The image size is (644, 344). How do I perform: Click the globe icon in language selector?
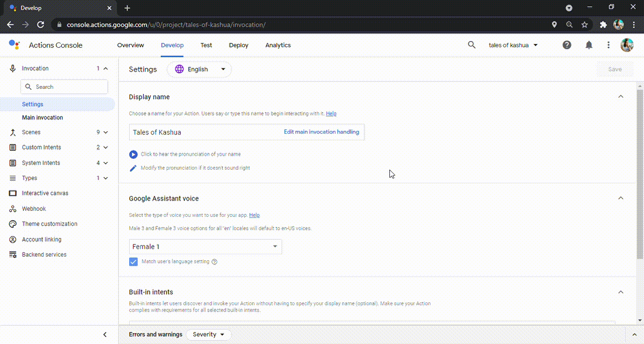179,69
